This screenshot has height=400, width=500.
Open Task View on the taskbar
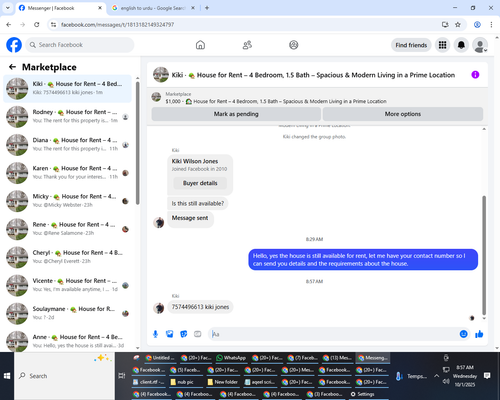(x=122, y=376)
